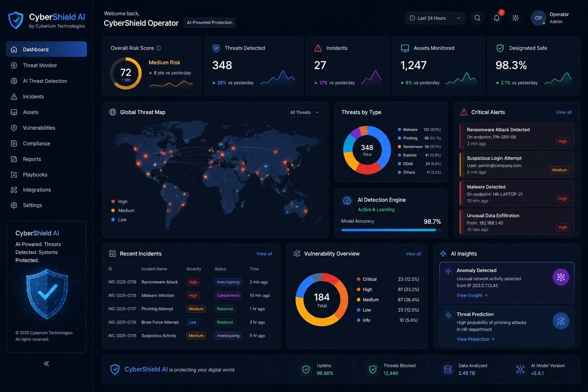Open Reports in the sidebar
The height and width of the screenshot is (392, 588).
46,159
